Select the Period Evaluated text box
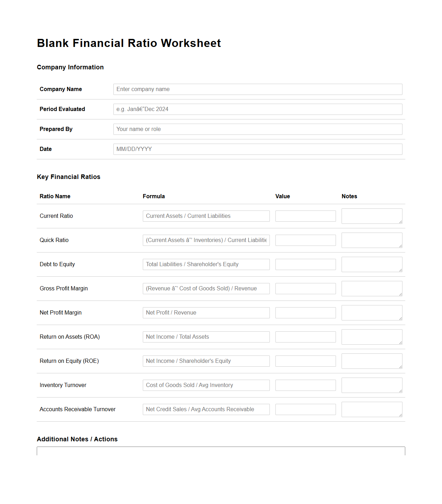442x504 pixels. pyautogui.click(x=257, y=109)
